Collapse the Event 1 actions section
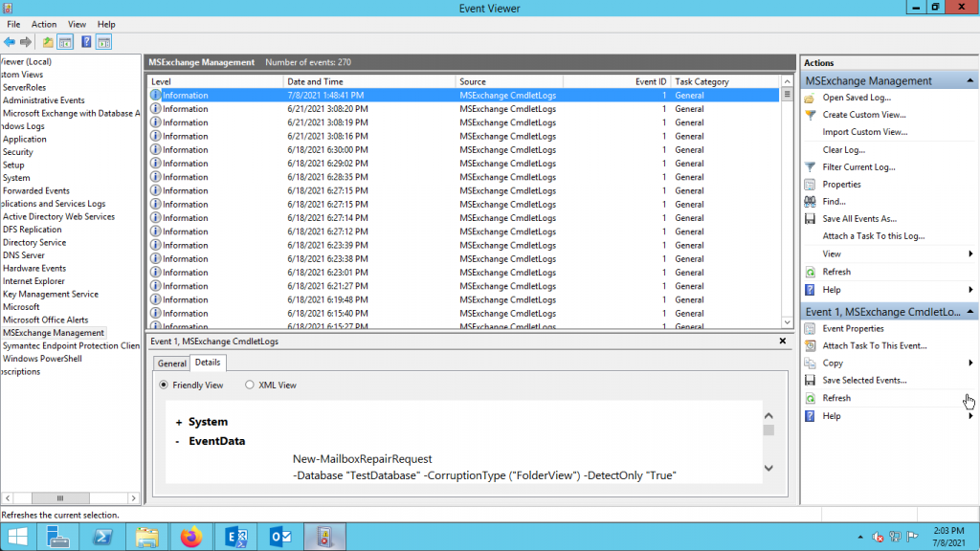Screen dimensions: 980x551 tap(970, 312)
